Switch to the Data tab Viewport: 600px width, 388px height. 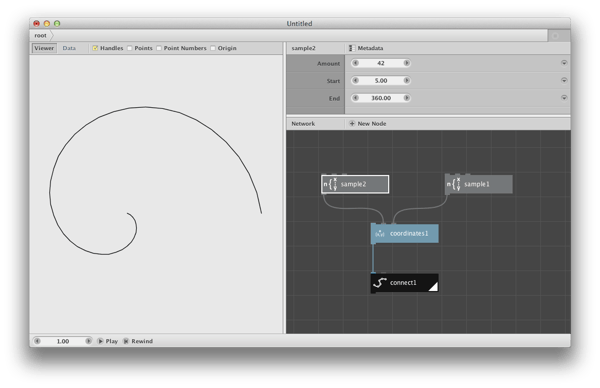pyautogui.click(x=69, y=48)
